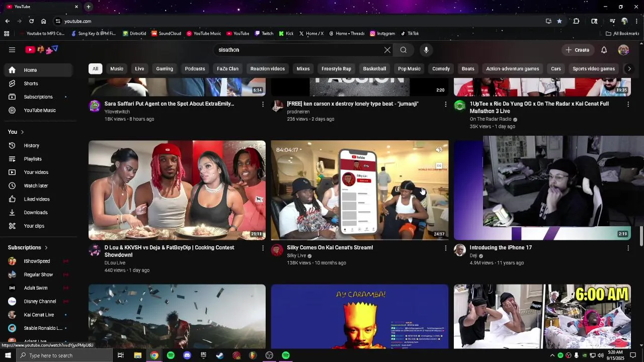
Task: Select the Gaming filter chip
Action: click(x=165, y=68)
